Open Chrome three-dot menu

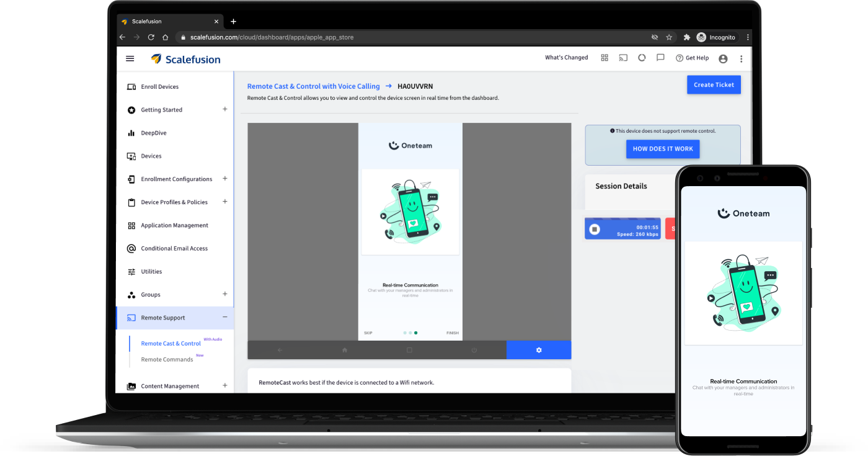[x=748, y=37]
